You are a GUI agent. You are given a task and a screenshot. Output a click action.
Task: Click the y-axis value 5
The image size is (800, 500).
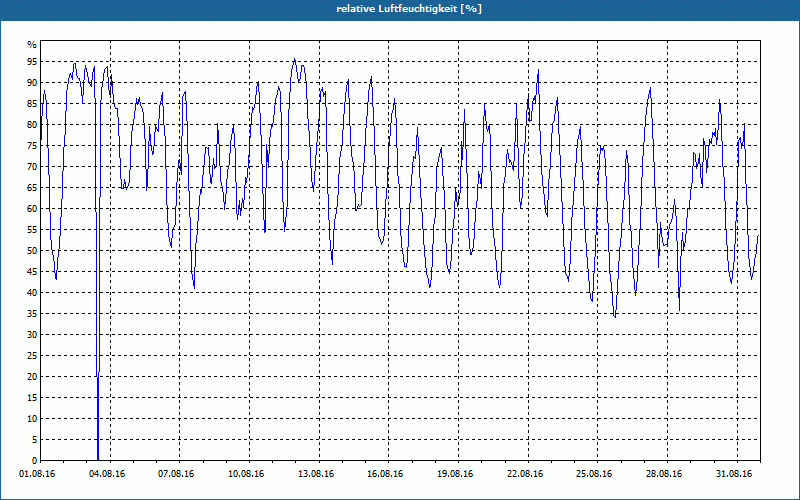click(x=34, y=440)
